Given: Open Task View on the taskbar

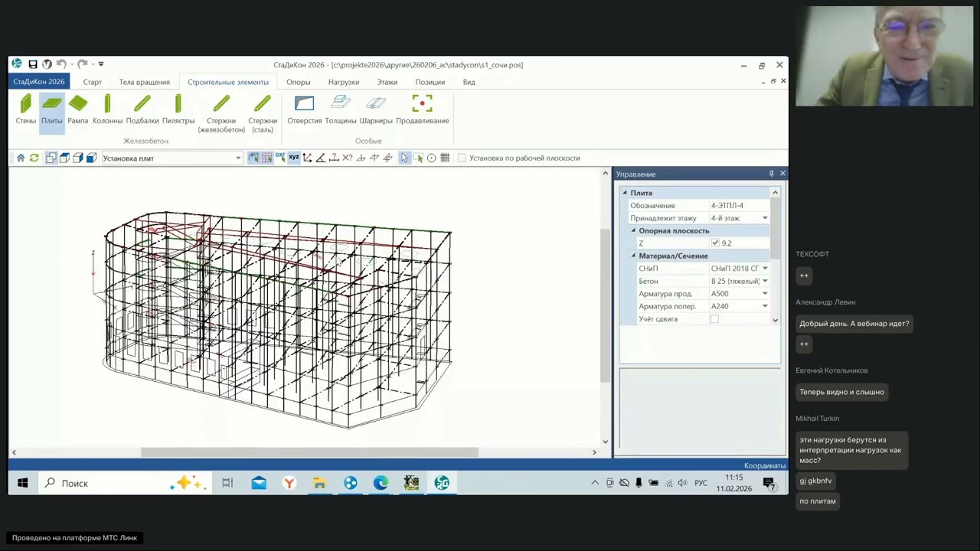Looking at the screenshot, I should (x=227, y=483).
